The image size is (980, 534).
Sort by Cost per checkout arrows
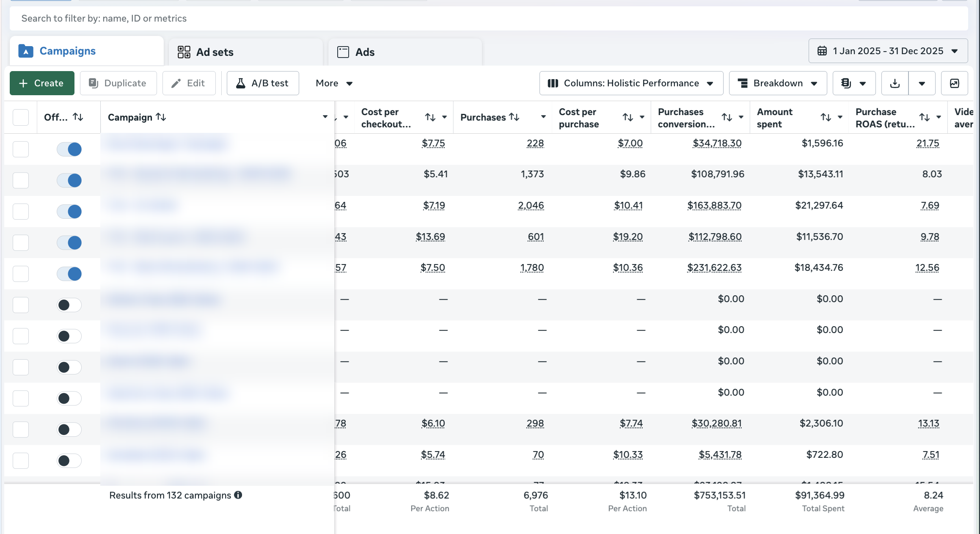(x=430, y=117)
